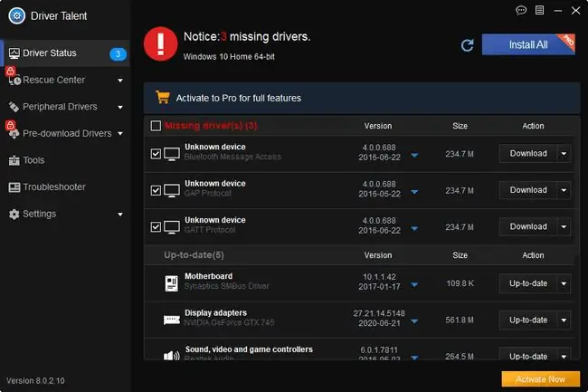Open Download action arrow for GAP Protocol
The image size is (588, 392).
[x=564, y=190]
